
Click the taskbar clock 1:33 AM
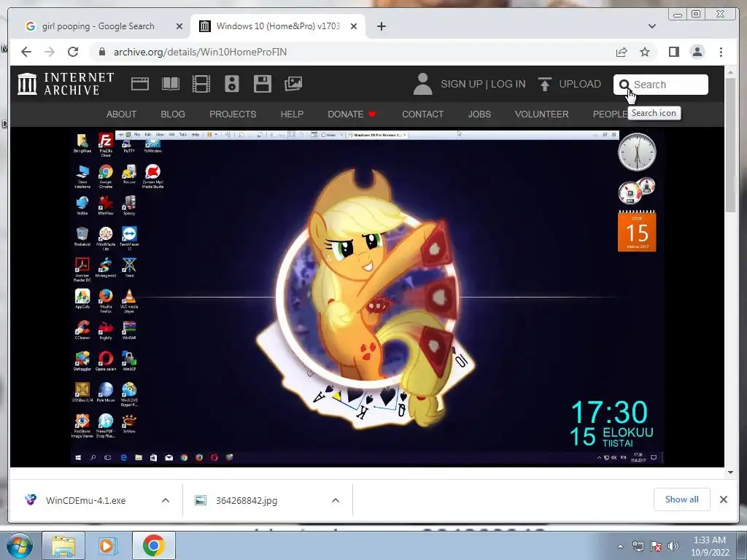point(710,546)
